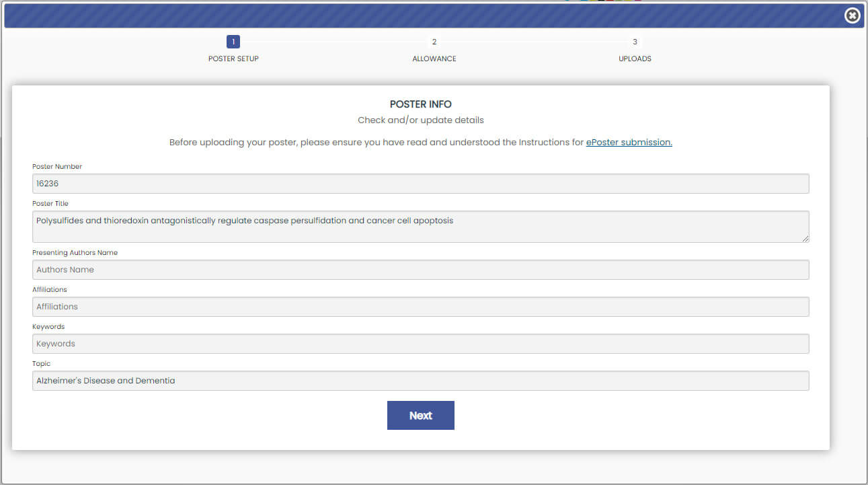Select the step 2 number indicator

pos(434,42)
